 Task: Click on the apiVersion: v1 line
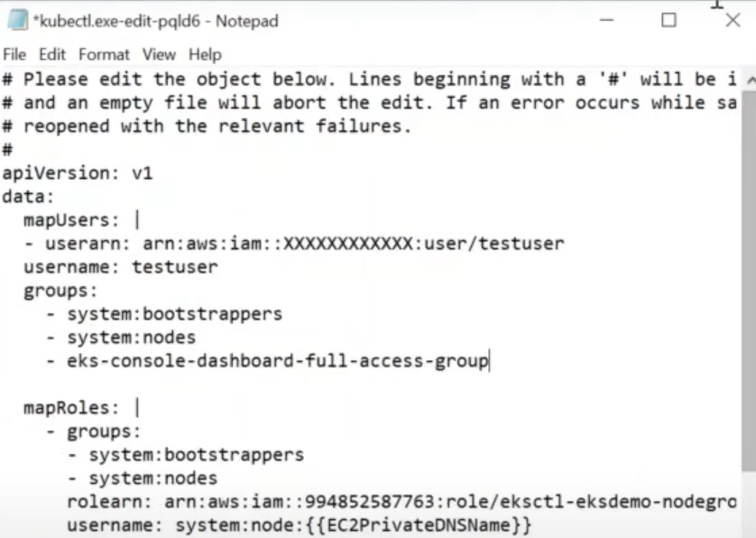point(78,173)
